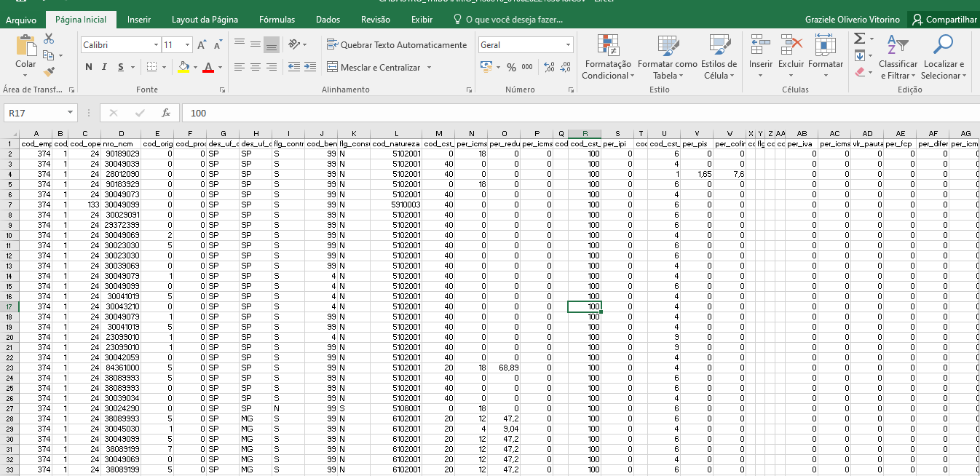Screen dimensions: 980x476
Task: Click the Copy icon in the clipboard group
Action: click(x=49, y=55)
